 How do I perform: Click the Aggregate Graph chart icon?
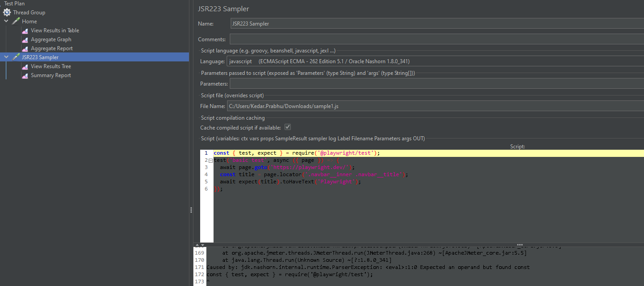[x=25, y=39]
